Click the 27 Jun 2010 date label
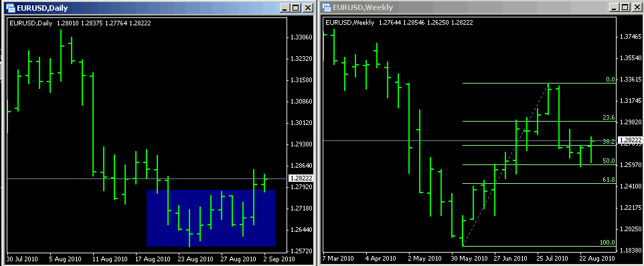Viewport: 644px width, 266px height. pos(511,259)
